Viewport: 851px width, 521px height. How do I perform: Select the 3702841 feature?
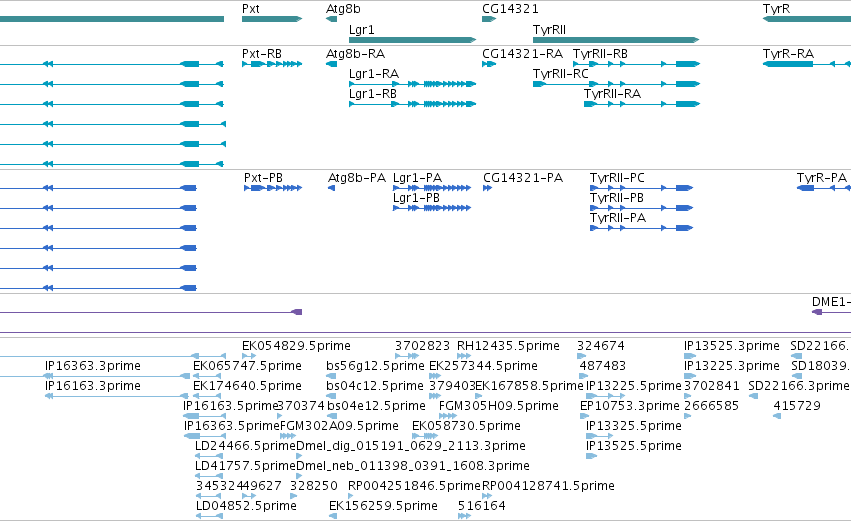click(688, 396)
